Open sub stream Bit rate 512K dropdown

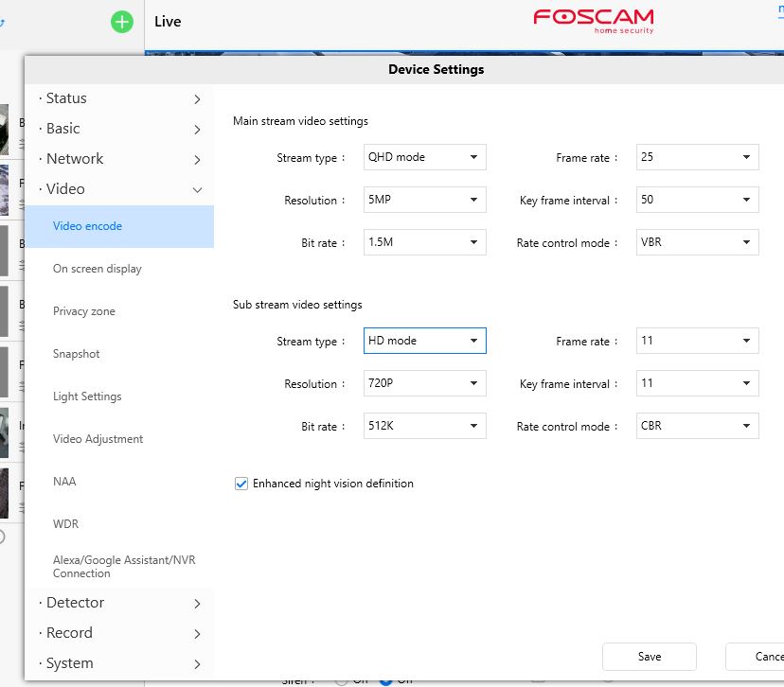click(x=424, y=426)
